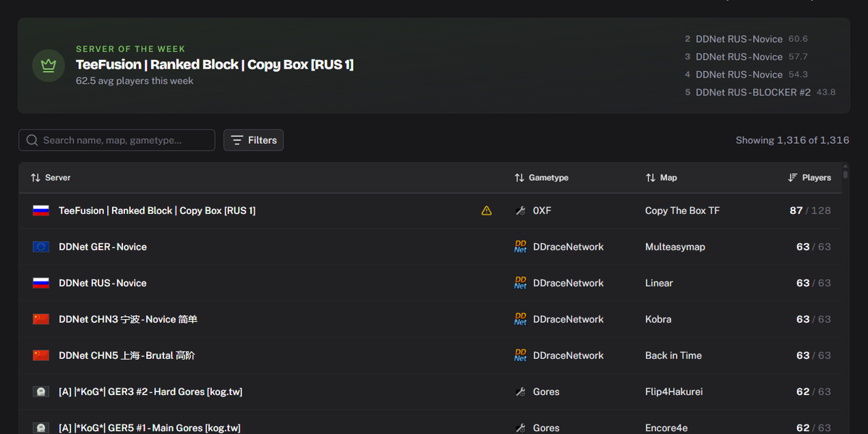This screenshot has width=868, height=434.
Task: Sort table by Map column
Action: (661, 177)
